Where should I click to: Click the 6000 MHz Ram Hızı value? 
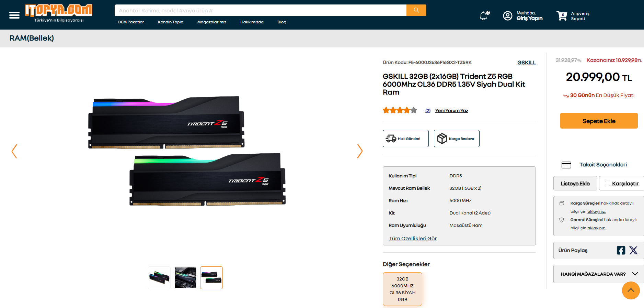point(460,201)
